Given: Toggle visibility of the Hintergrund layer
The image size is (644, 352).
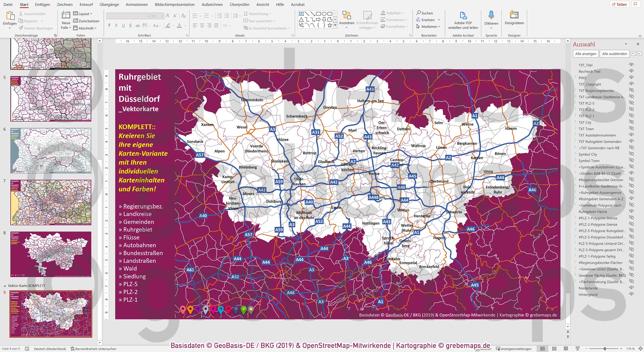Looking at the screenshot, I should (631, 294).
